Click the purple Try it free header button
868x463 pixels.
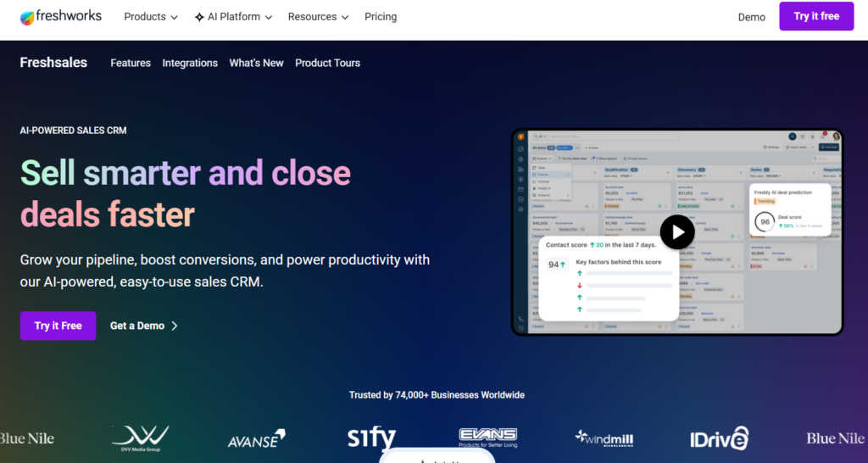click(x=816, y=16)
